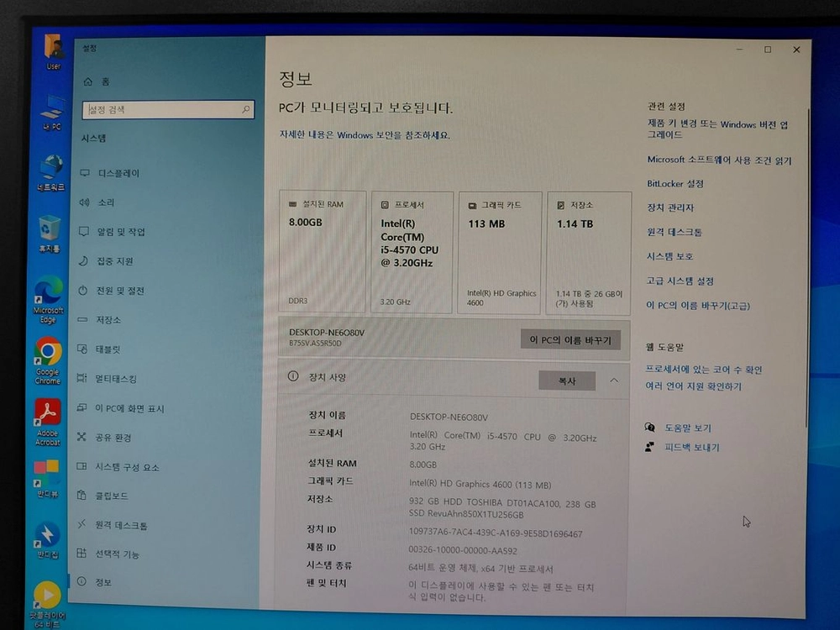This screenshot has width=840, height=630.
Task: Click the 프로세서 i5-4570 card
Action: [x=412, y=252]
